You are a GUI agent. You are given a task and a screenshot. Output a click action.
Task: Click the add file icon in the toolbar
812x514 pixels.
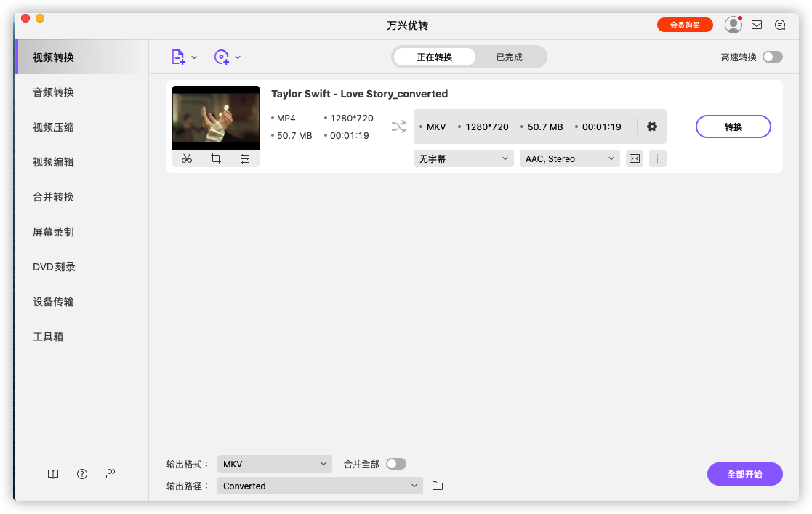pyautogui.click(x=179, y=57)
